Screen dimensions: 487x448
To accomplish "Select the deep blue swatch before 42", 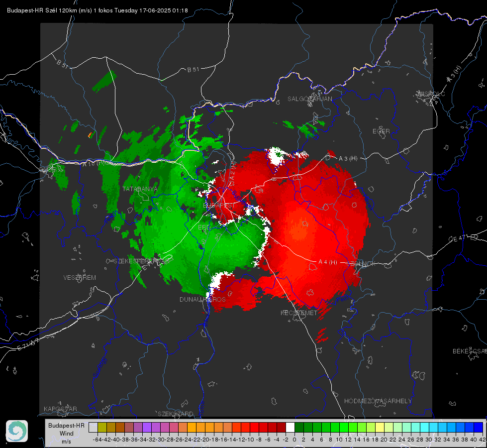I will pyautogui.click(x=479, y=427).
